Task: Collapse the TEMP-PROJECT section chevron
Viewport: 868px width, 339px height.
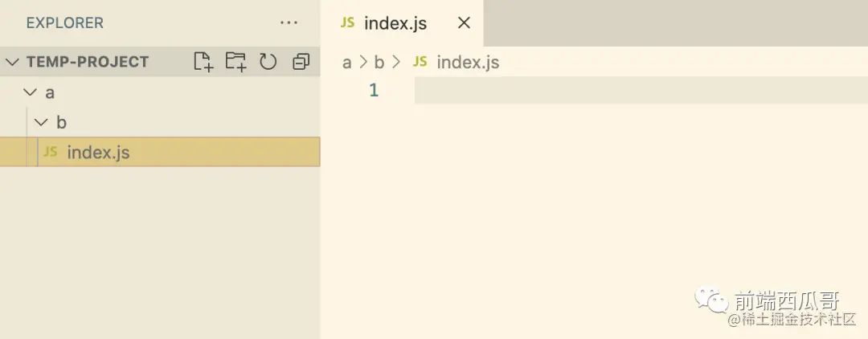Action: click(12, 62)
